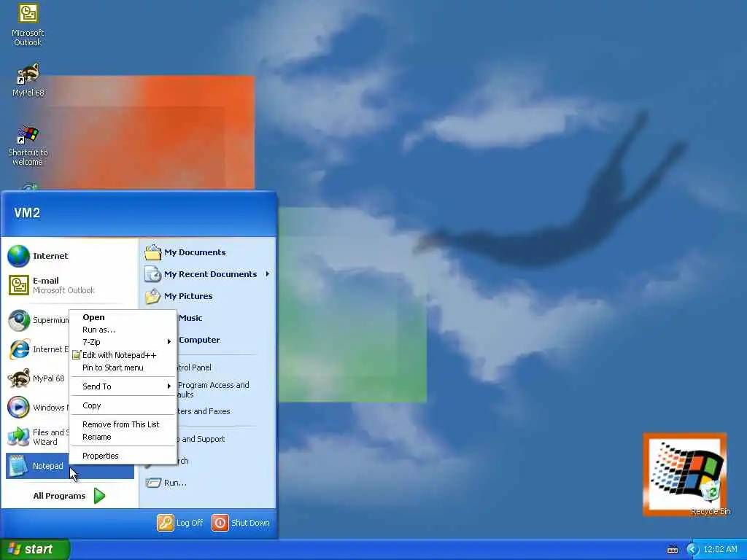Click Send To context menu entry
The width and height of the screenshot is (747, 560).
[123, 386]
